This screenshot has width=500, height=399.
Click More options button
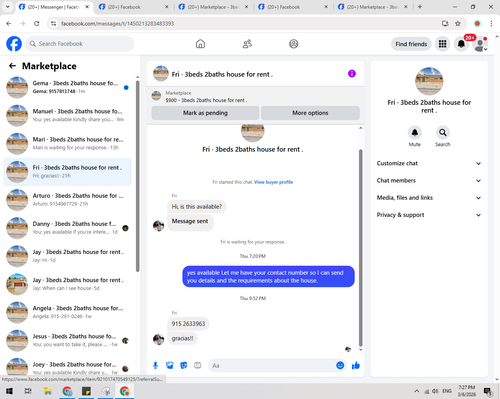click(310, 113)
